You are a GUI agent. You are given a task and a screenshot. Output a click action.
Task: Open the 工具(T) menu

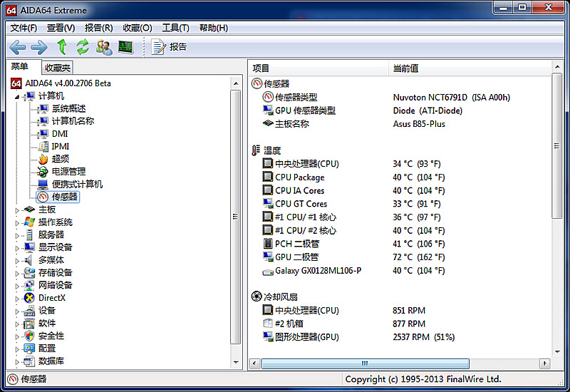pyautogui.click(x=175, y=28)
